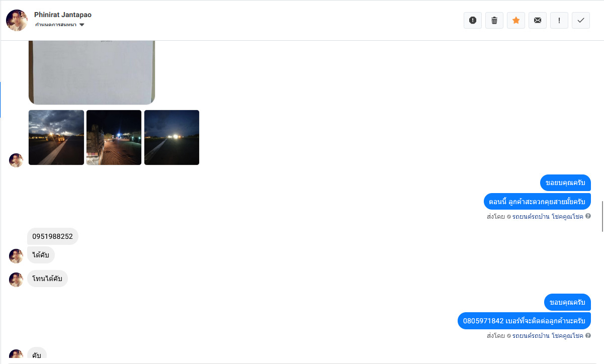Viewport: 604px width, 364px height.
Task: Mark conversation as spam with exclamation circle icon
Action: (x=473, y=20)
